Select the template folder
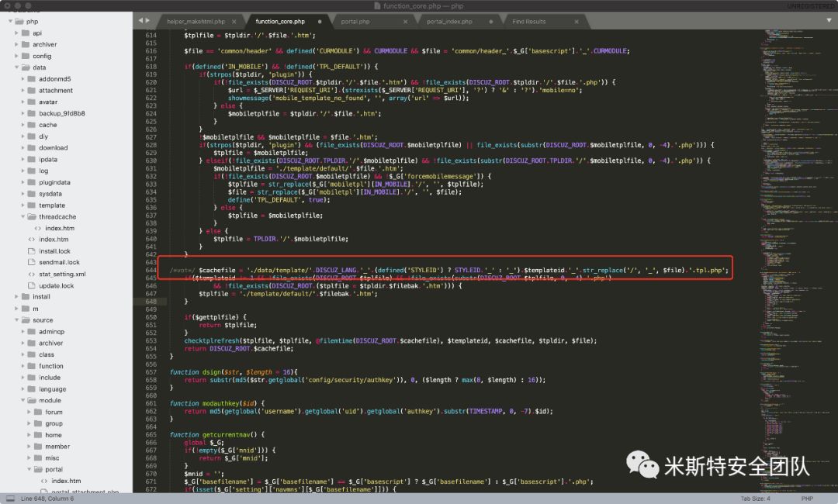 coord(52,205)
